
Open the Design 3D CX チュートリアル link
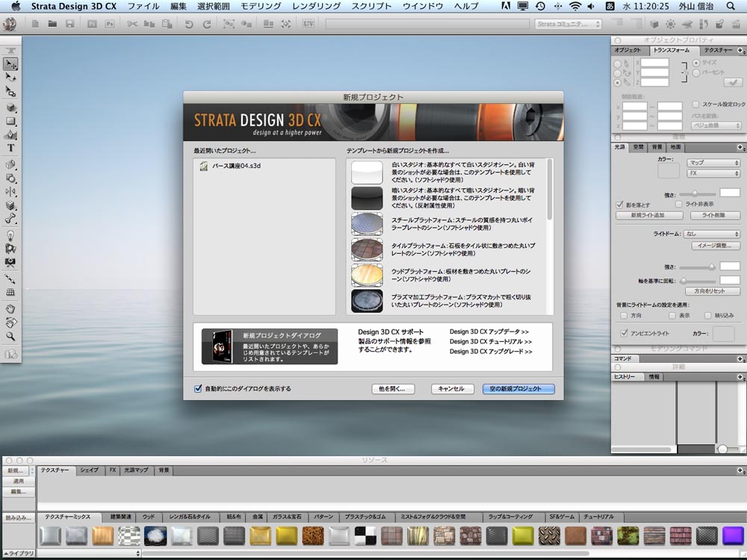click(x=491, y=341)
